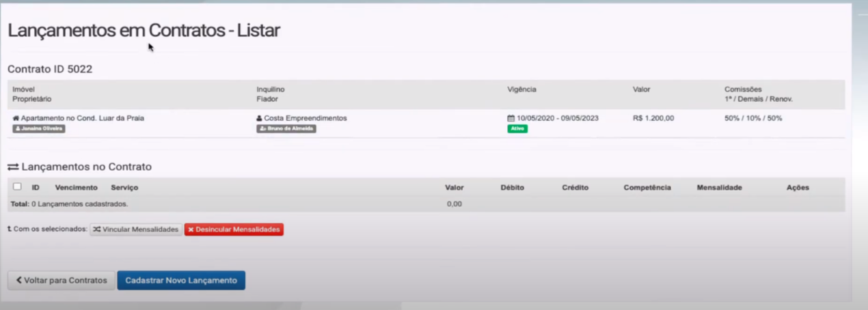
Task: Click the calendar icon next to Vigência dates
Action: coord(511,118)
